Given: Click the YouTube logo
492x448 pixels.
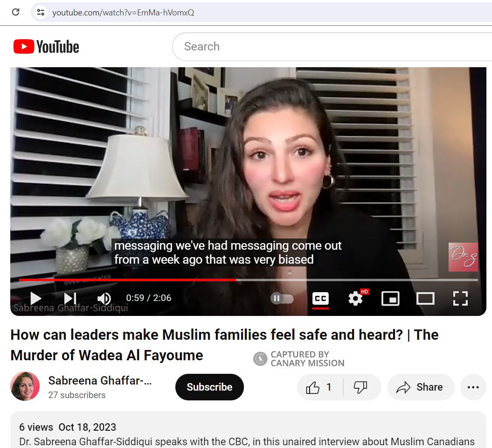Looking at the screenshot, I should tap(45, 46).
